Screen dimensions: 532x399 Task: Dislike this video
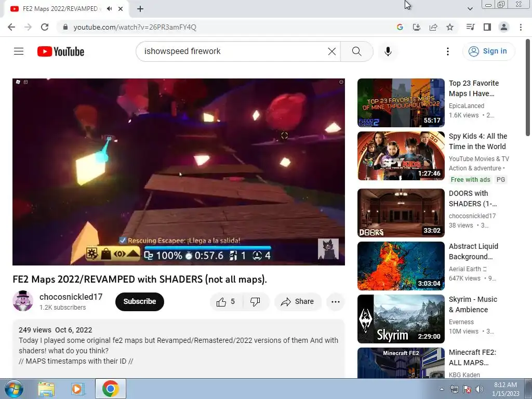255,302
